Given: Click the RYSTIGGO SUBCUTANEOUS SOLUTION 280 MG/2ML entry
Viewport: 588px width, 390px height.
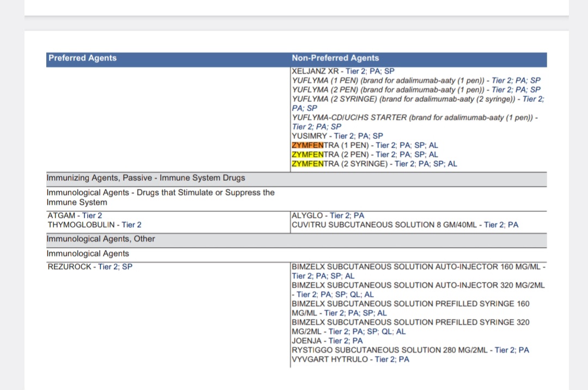Looking at the screenshot, I should point(411,350).
